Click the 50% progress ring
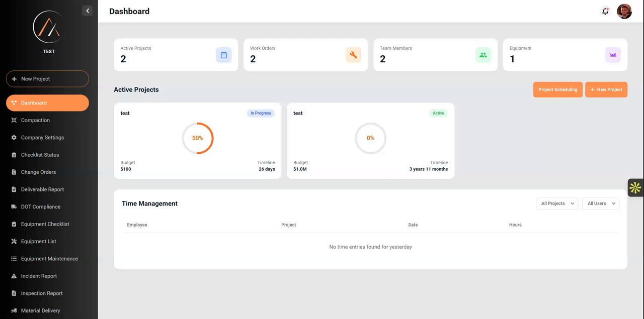644x319 pixels. pos(198,138)
